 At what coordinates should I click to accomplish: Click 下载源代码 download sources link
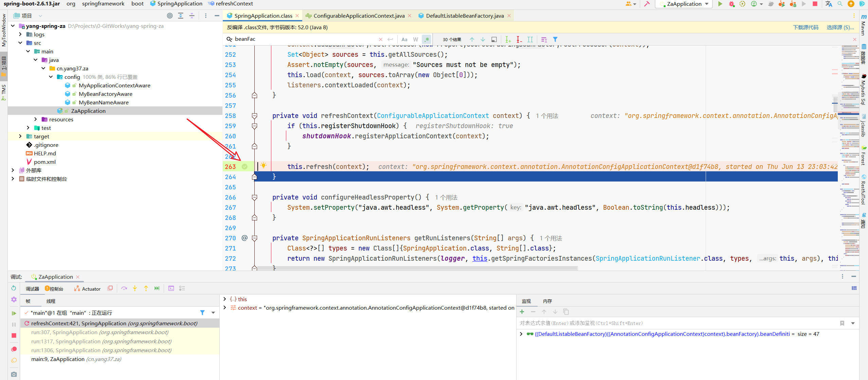pyautogui.click(x=806, y=27)
